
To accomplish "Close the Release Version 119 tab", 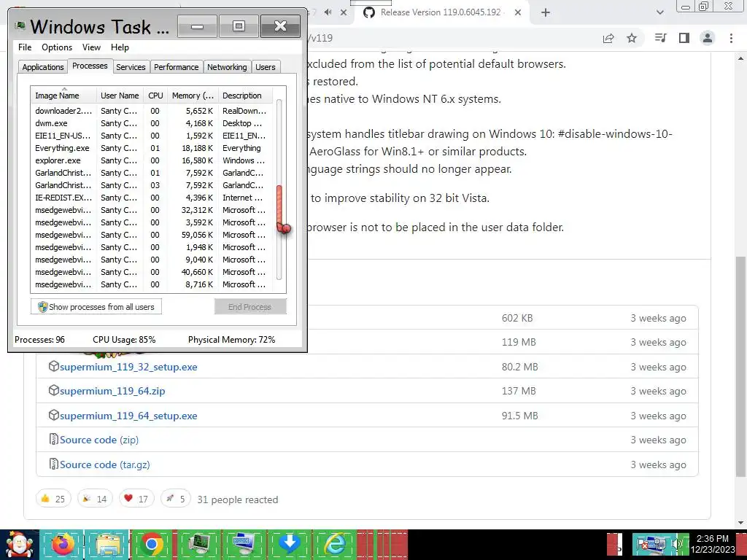I will tap(518, 13).
